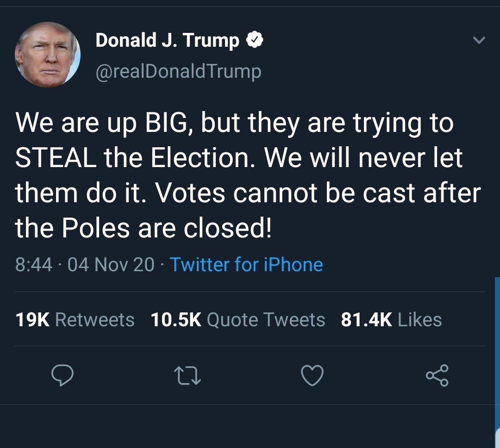Click the 8:44 tweet timestamp
The height and width of the screenshot is (448, 500).
click(x=34, y=265)
